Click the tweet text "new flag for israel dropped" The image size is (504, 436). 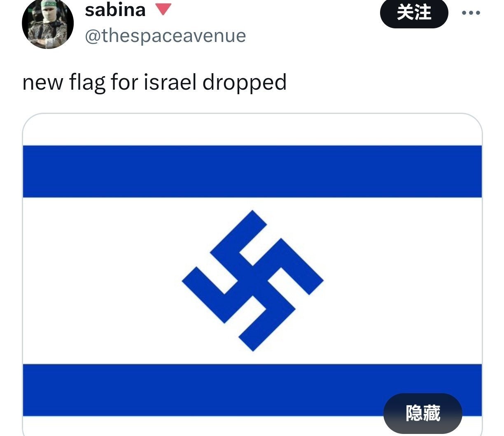[154, 82]
